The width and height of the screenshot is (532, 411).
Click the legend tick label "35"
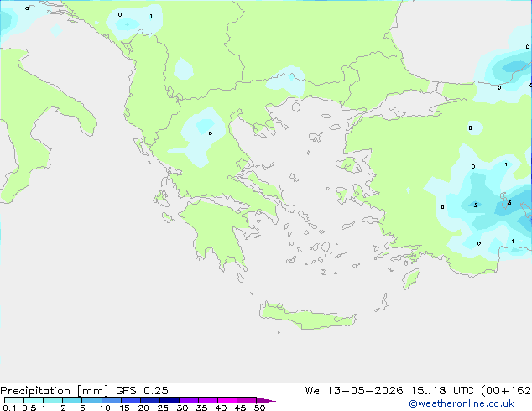201,408
